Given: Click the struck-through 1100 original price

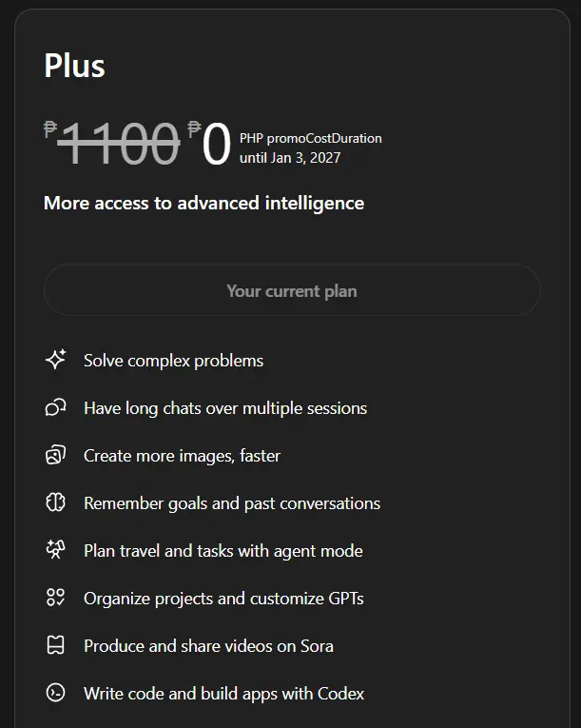Looking at the screenshot, I should pos(118,143).
